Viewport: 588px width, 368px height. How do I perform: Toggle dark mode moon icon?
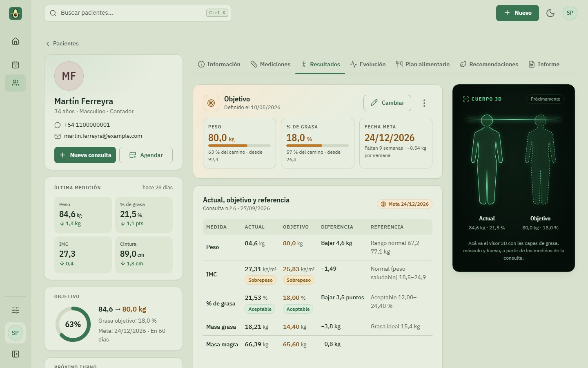(550, 13)
